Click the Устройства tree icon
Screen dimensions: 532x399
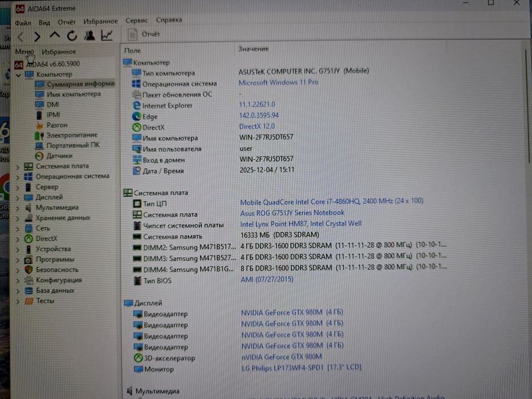point(29,249)
